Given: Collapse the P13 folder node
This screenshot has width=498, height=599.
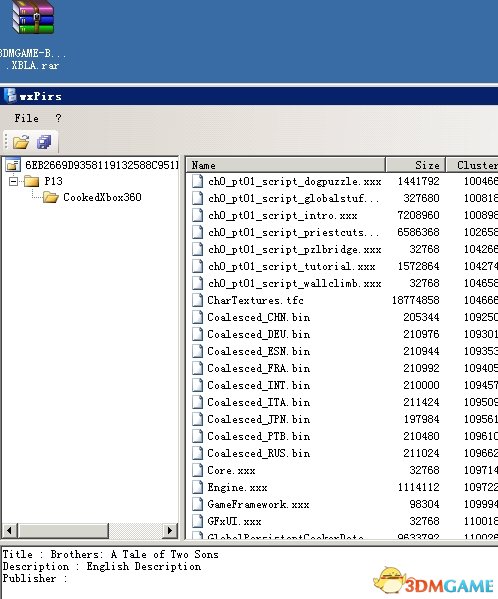Looking at the screenshot, I should (x=13, y=181).
